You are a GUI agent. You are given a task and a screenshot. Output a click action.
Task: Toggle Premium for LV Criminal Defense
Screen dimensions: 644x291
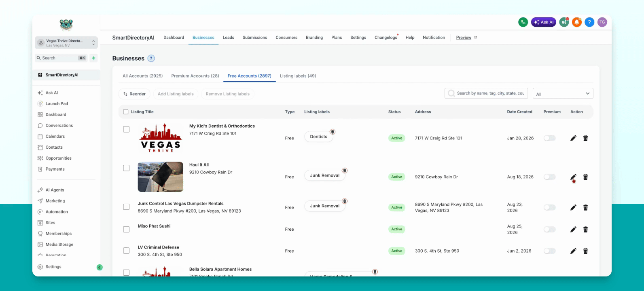click(x=549, y=251)
